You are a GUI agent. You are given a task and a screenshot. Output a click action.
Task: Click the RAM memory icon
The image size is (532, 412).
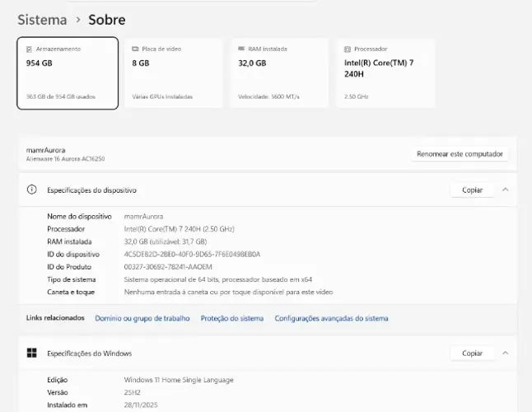tap(241, 49)
